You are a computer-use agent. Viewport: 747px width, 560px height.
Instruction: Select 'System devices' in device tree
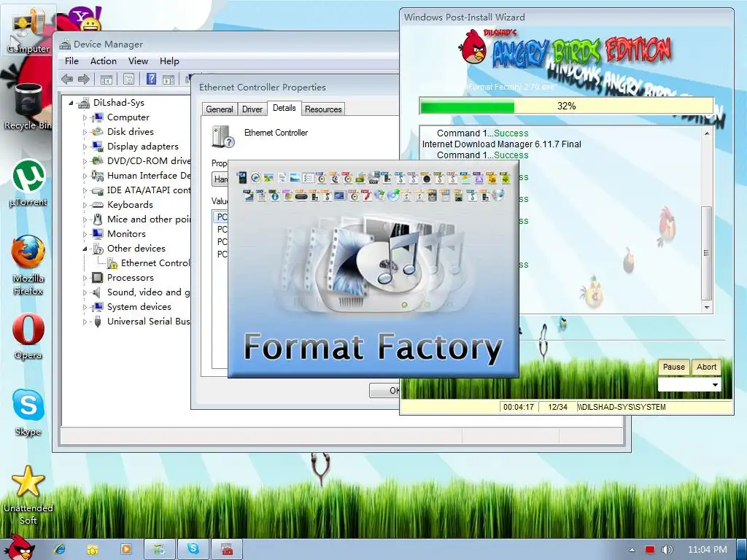click(x=139, y=307)
